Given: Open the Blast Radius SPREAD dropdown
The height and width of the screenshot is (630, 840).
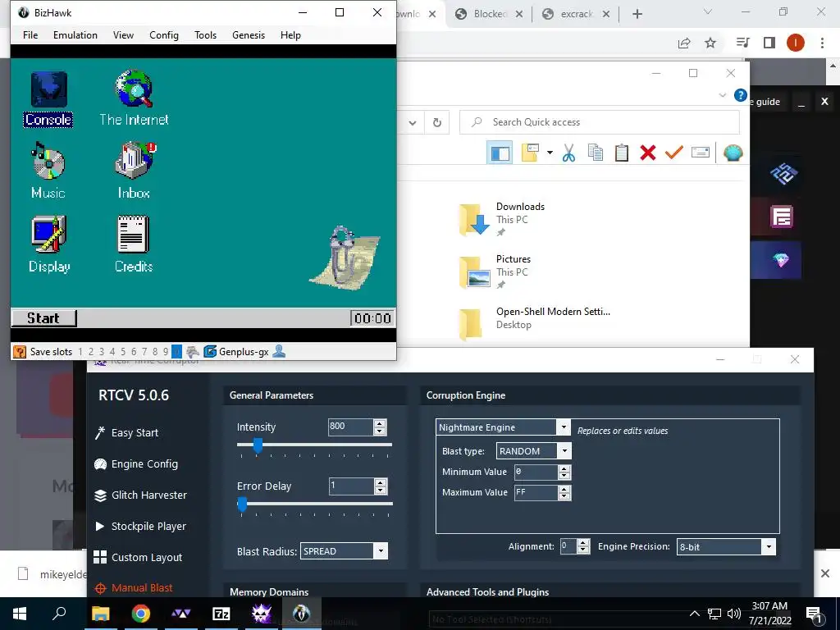Looking at the screenshot, I should click(344, 550).
